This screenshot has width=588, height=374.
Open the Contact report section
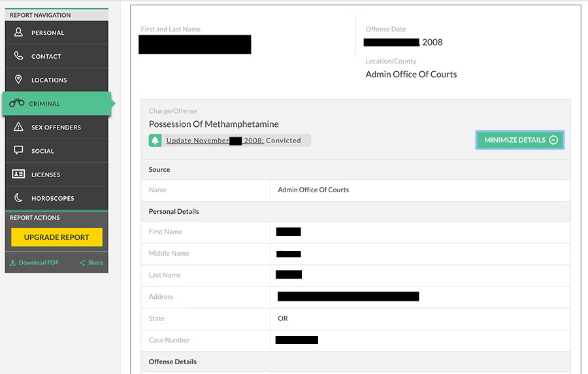point(57,56)
